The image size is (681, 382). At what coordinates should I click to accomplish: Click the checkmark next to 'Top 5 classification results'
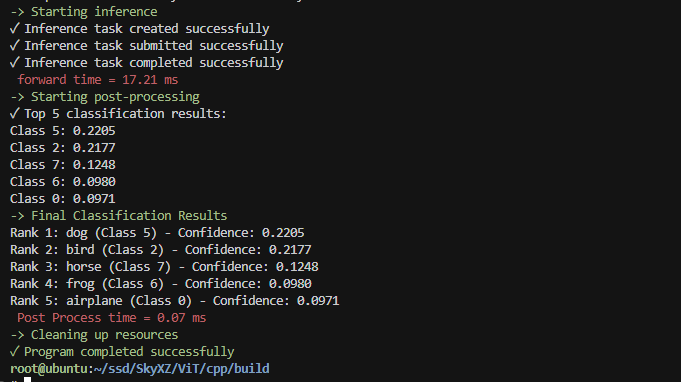point(15,114)
